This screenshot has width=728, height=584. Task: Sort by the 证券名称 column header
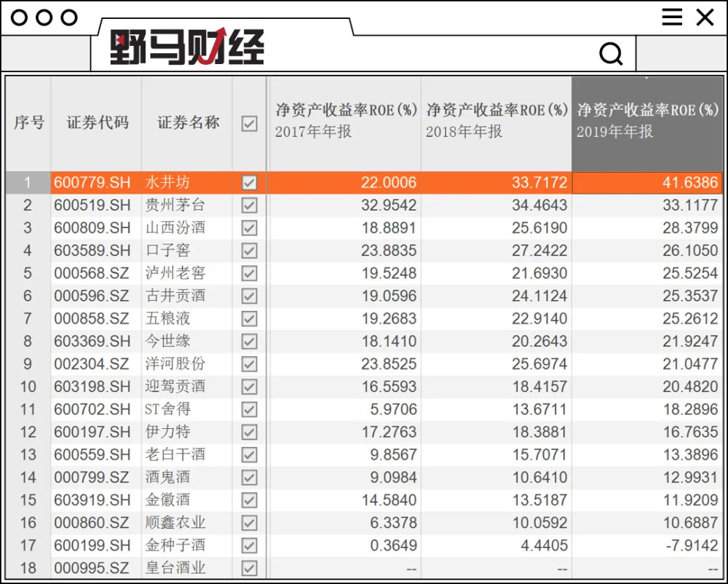tap(188, 123)
